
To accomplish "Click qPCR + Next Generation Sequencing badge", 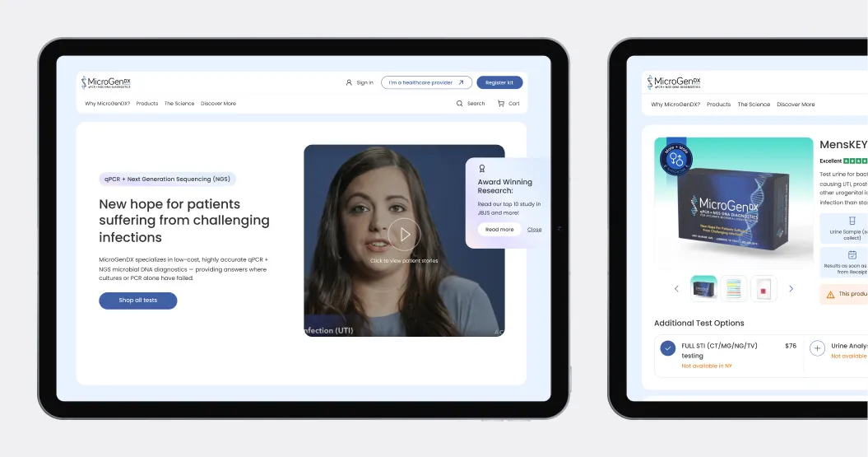I will pos(168,179).
